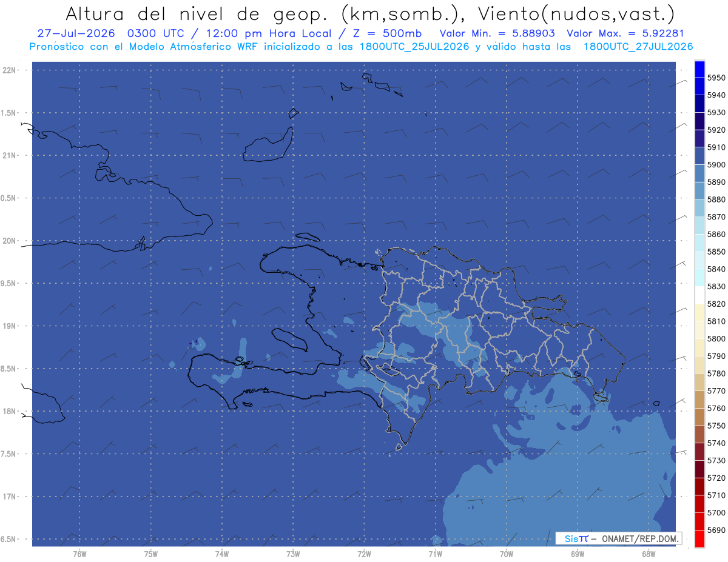Click the 7.5N latitude label
The height and width of the screenshot is (562, 728).
point(8,454)
